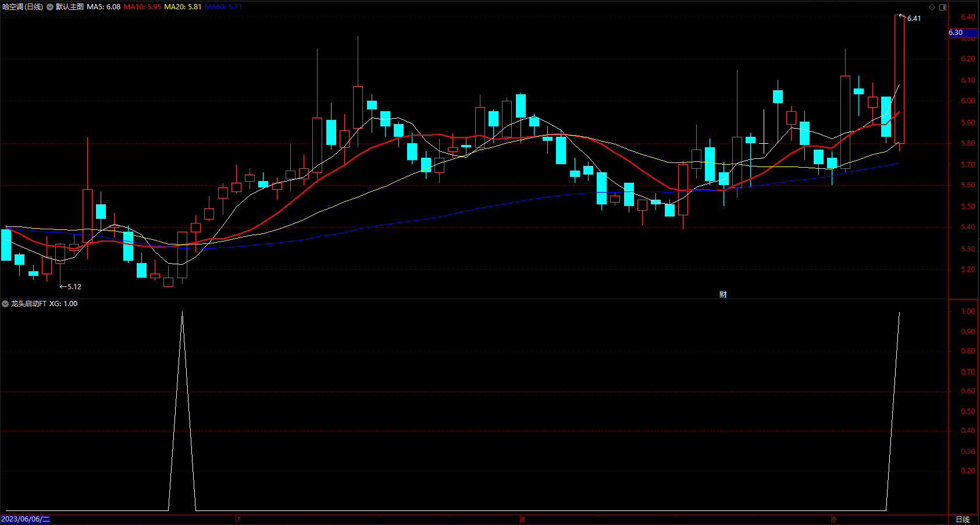
Task: Click the 6.40 price axis label
Action: point(968,17)
